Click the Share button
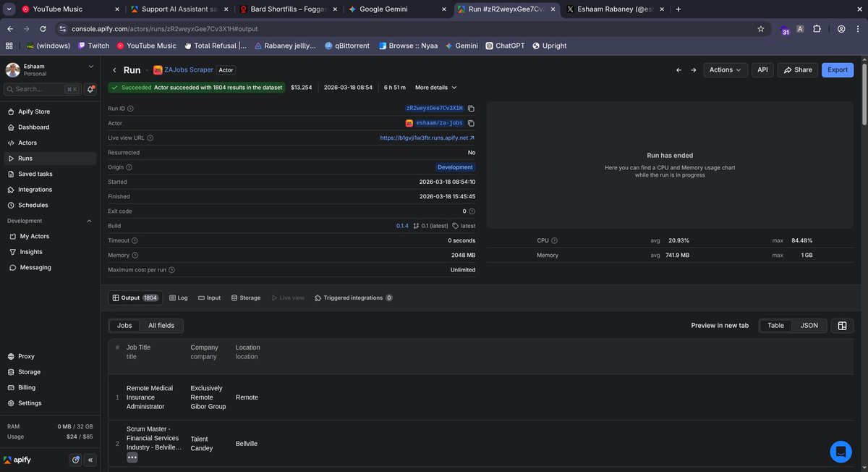This screenshot has height=472, width=868. 797,70
